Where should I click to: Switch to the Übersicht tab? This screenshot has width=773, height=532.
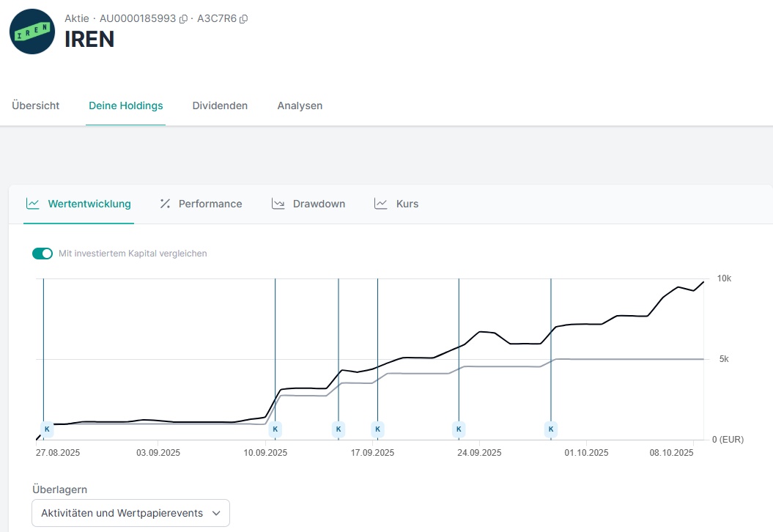coord(36,106)
